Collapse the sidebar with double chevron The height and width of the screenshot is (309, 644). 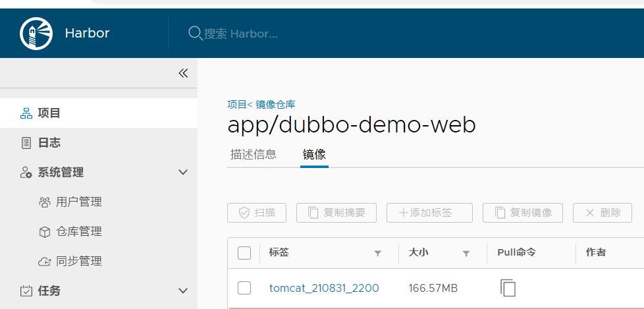[x=183, y=73]
